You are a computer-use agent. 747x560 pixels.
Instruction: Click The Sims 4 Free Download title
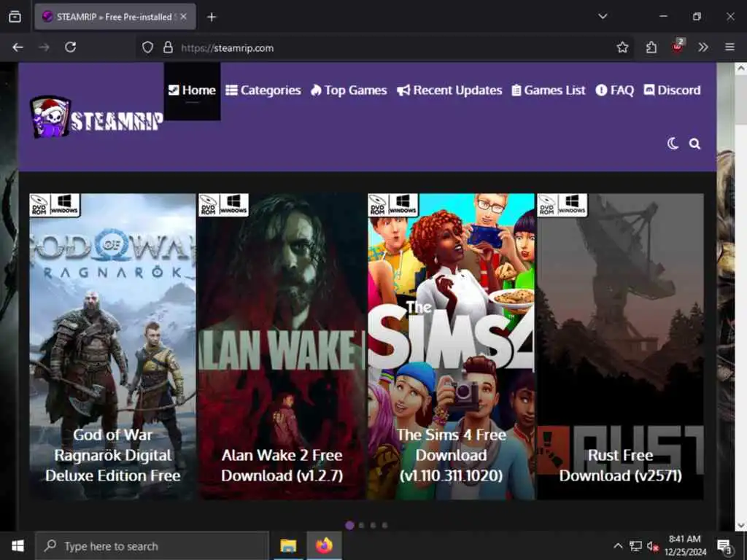pyautogui.click(x=451, y=455)
